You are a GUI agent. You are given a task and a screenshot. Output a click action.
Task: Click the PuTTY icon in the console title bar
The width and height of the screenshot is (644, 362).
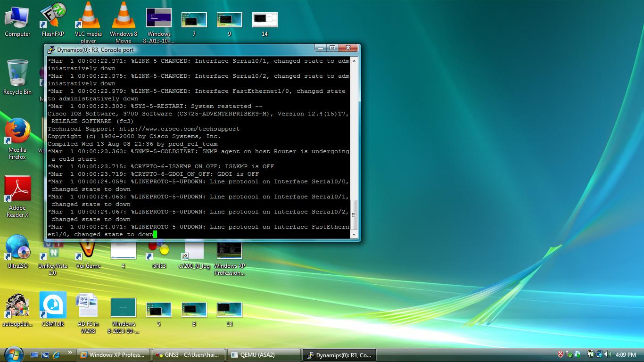(x=50, y=49)
